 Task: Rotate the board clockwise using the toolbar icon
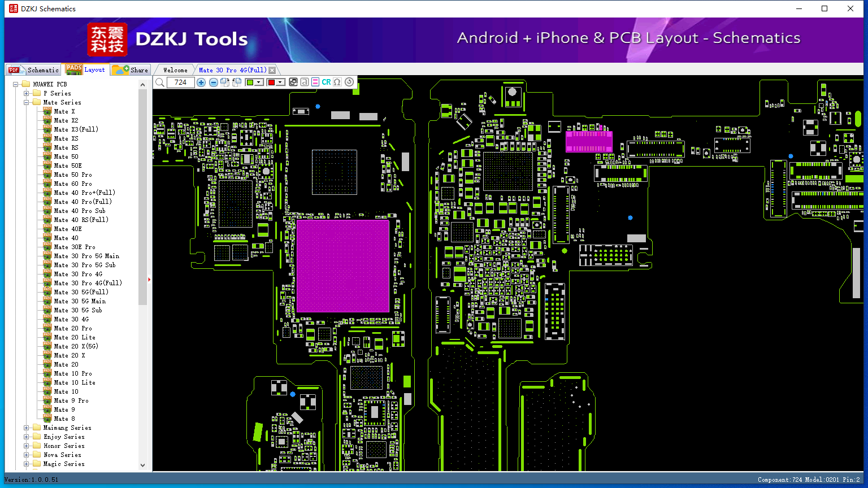[x=225, y=82]
